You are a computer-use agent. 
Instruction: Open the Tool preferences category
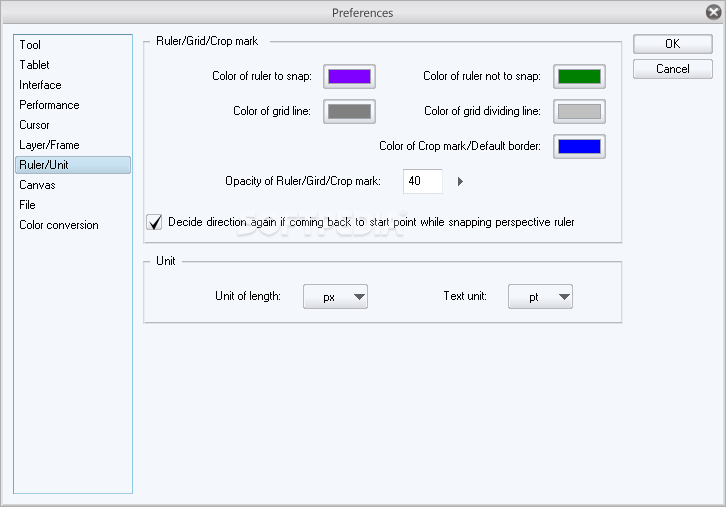pyautogui.click(x=73, y=45)
